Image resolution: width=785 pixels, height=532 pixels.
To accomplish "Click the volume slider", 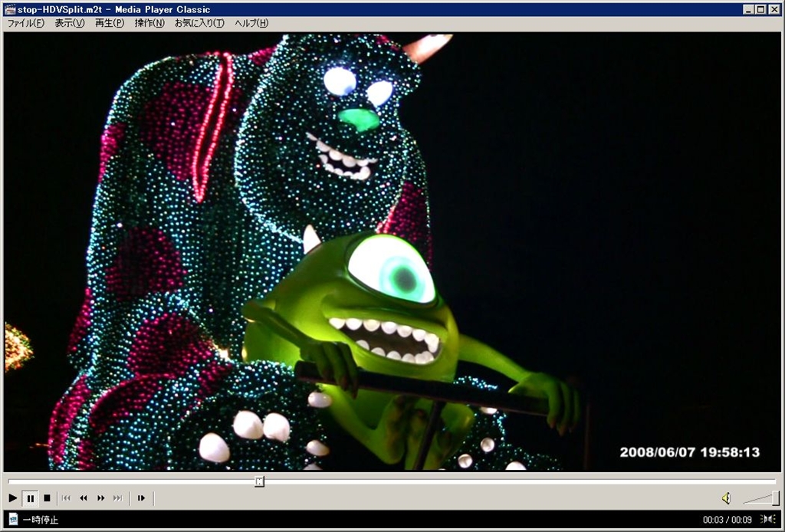I will coord(761,498).
